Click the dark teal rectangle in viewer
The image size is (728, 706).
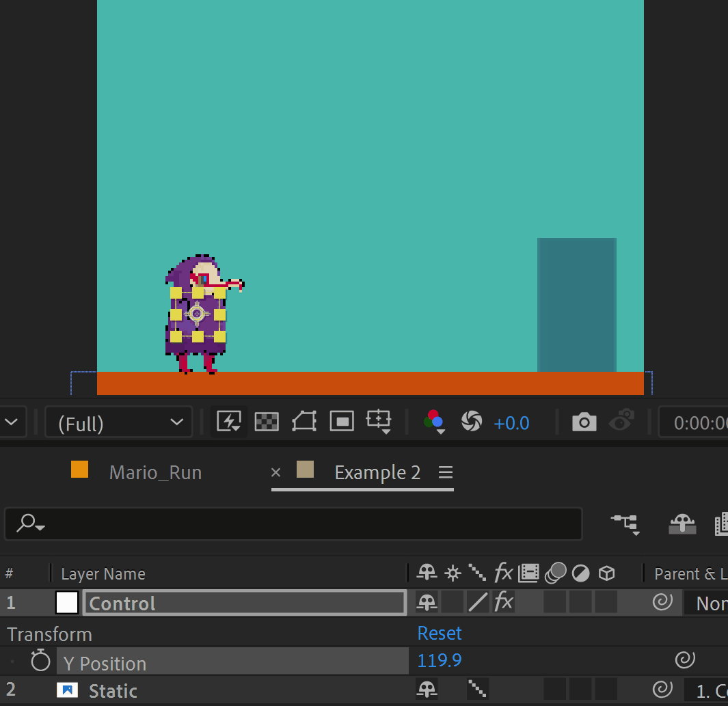pos(577,305)
